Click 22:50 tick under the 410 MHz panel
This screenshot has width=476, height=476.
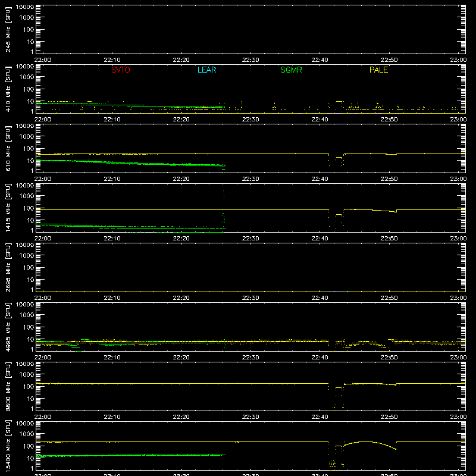coord(389,120)
